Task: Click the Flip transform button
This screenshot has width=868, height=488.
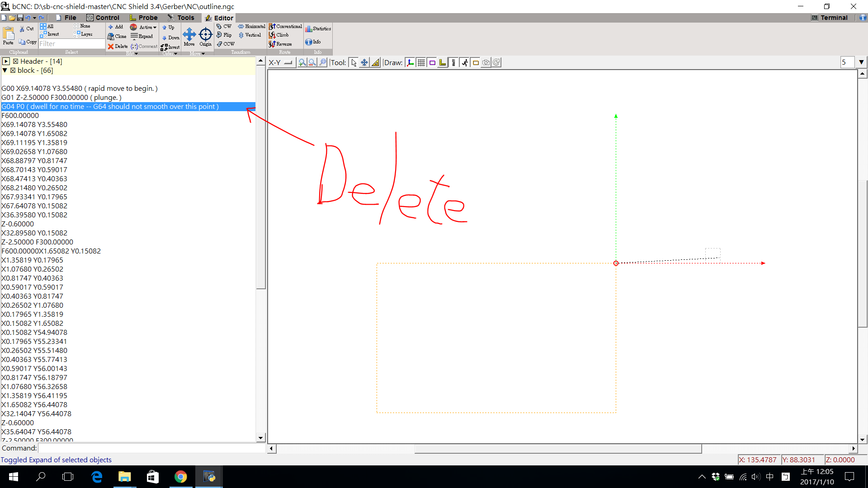Action: tap(224, 35)
